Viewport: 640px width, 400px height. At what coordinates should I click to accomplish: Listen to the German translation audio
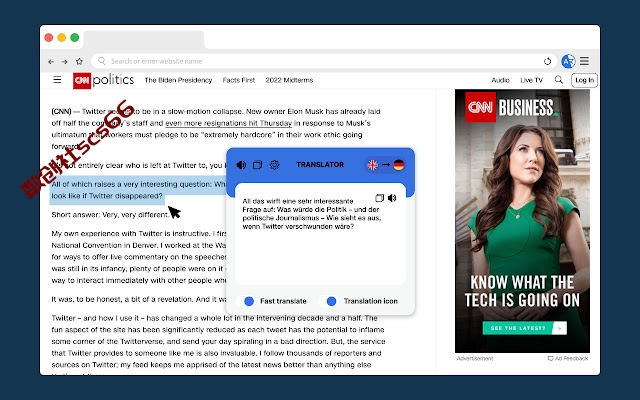pos(392,198)
